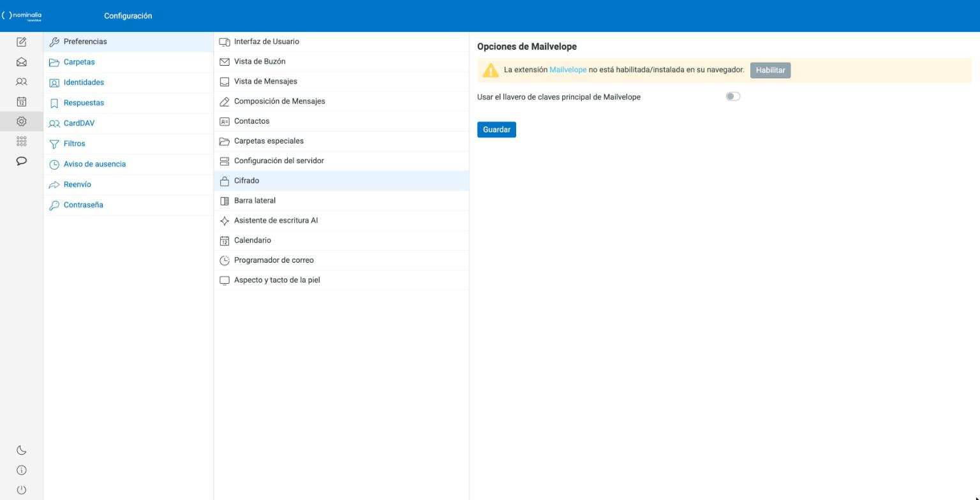Open Respuestas settings section
This screenshot has height=500, width=980.
click(128, 103)
